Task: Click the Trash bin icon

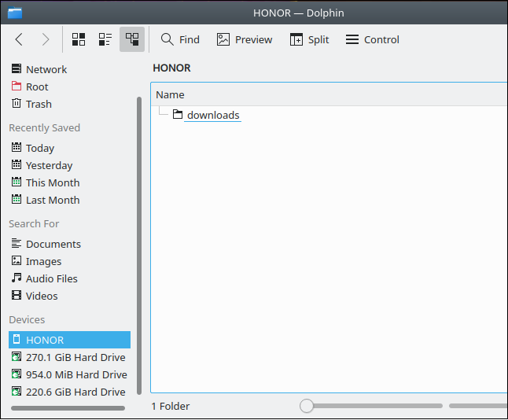Action: [x=17, y=103]
